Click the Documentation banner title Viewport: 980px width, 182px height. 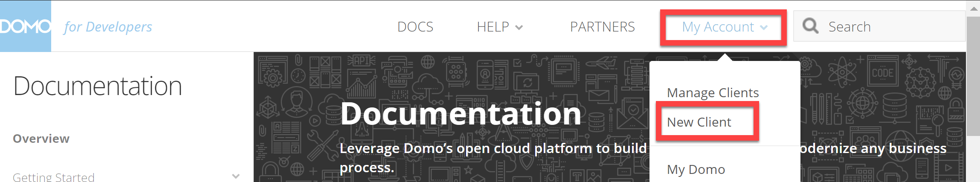click(461, 113)
